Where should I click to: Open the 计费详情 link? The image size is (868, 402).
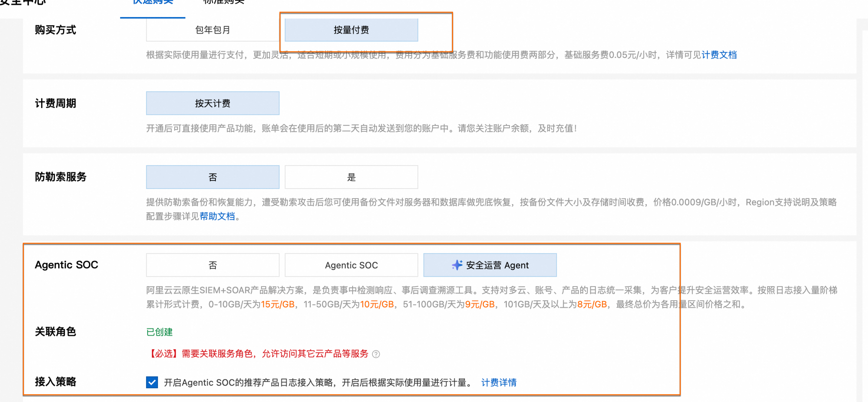click(499, 383)
